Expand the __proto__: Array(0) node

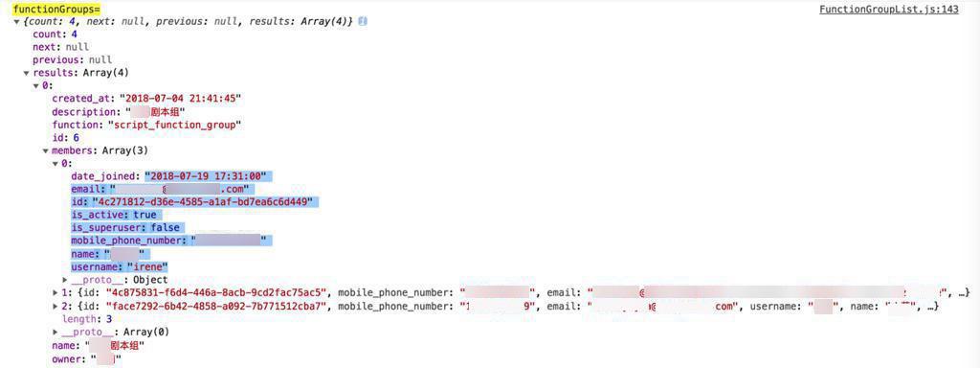click(x=56, y=332)
